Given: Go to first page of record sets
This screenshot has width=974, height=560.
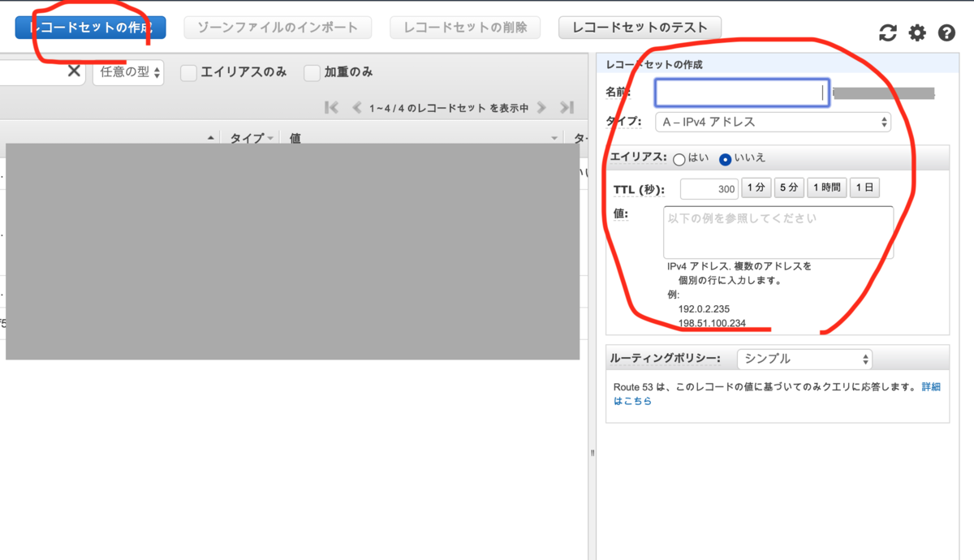Looking at the screenshot, I should pos(331,107).
